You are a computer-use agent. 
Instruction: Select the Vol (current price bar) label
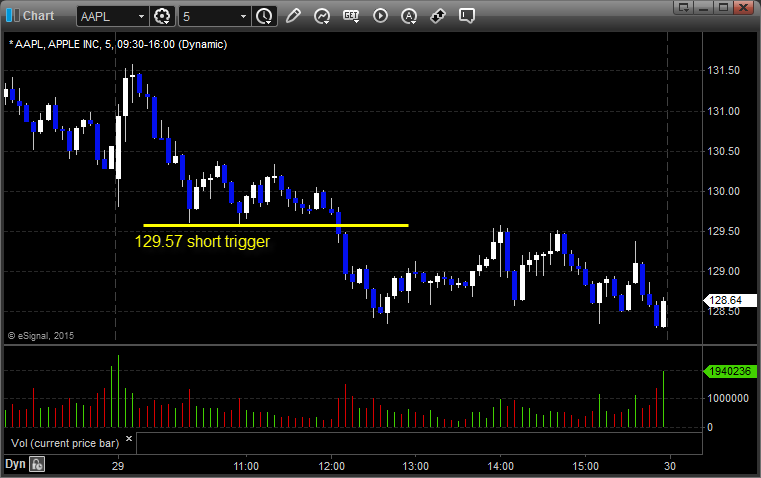point(65,443)
